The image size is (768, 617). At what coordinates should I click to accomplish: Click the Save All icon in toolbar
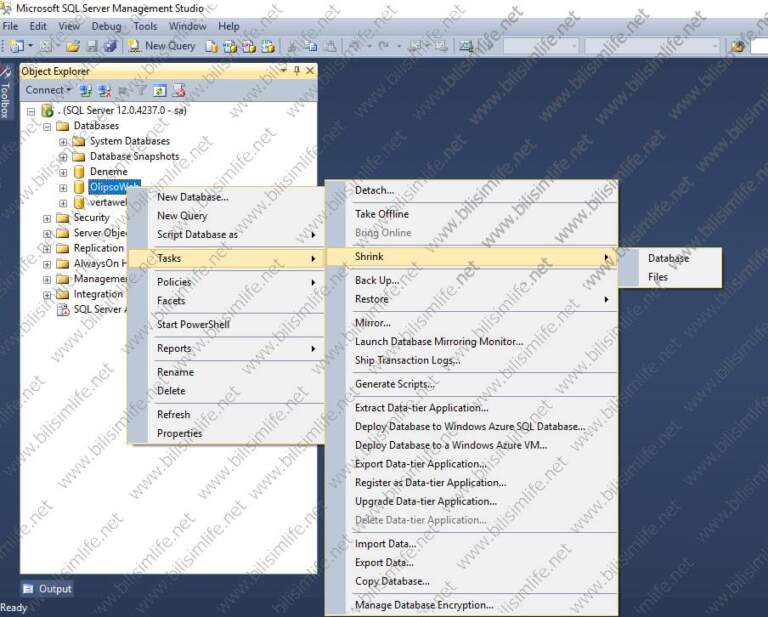tap(110, 46)
